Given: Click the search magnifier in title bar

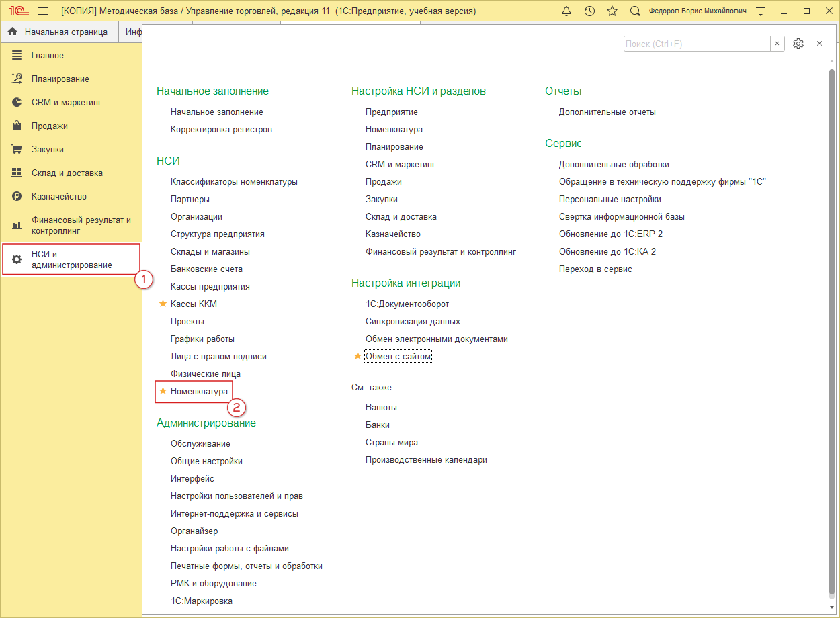Looking at the screenshot, I should (x=635, y=11).
